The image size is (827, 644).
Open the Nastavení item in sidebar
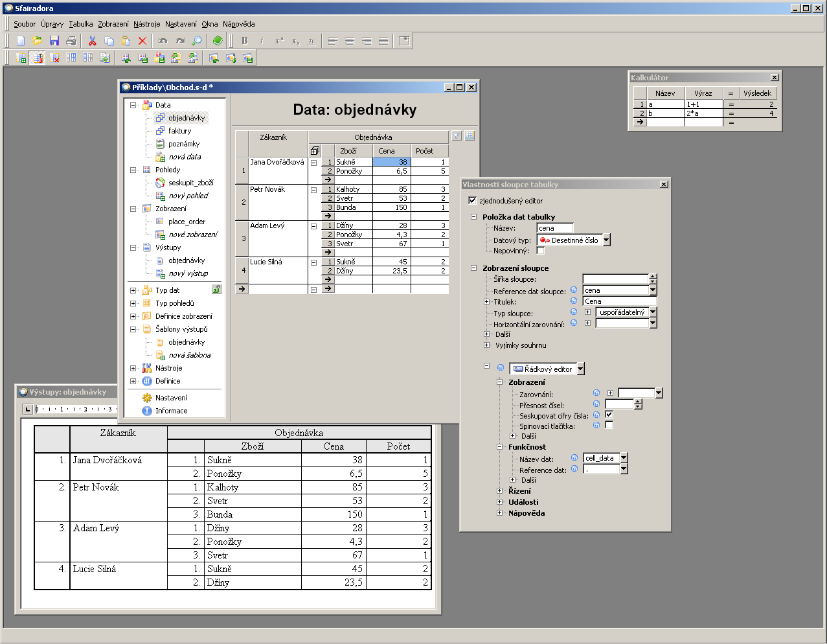click(171, 398)
